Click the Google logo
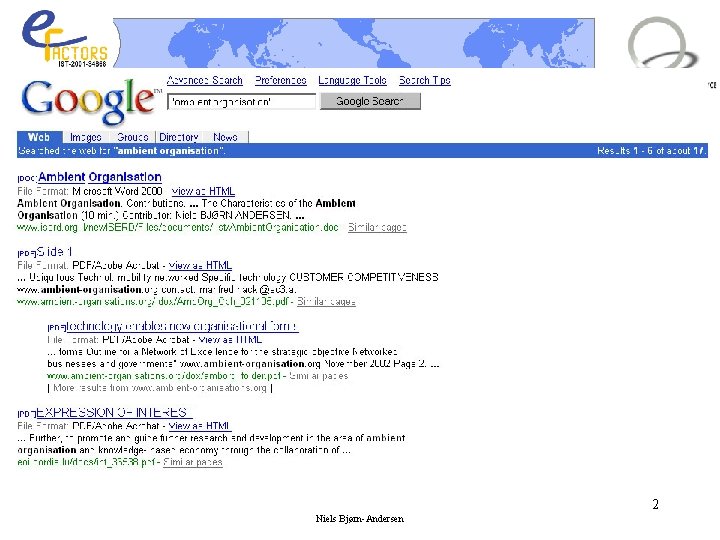720x540 pixels. click(88, 102)
